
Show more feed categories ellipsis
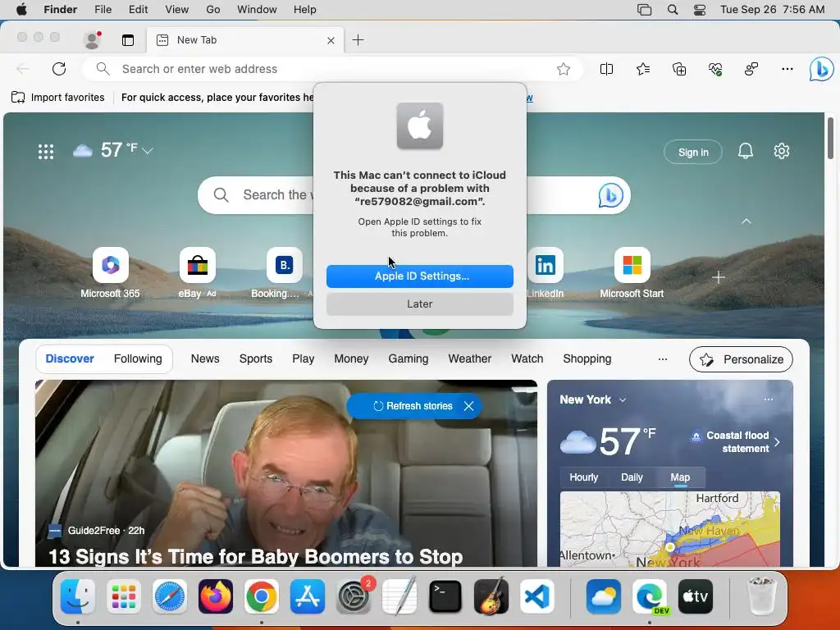click(x=663, y=359)
